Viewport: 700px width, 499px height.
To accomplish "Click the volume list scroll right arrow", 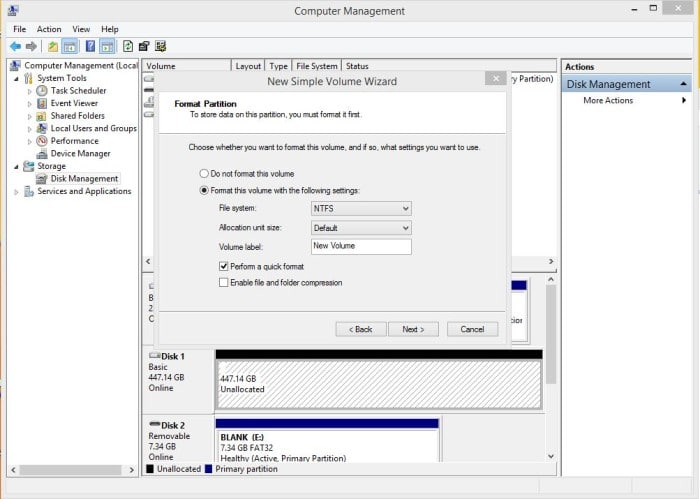I will pos(551,261).
